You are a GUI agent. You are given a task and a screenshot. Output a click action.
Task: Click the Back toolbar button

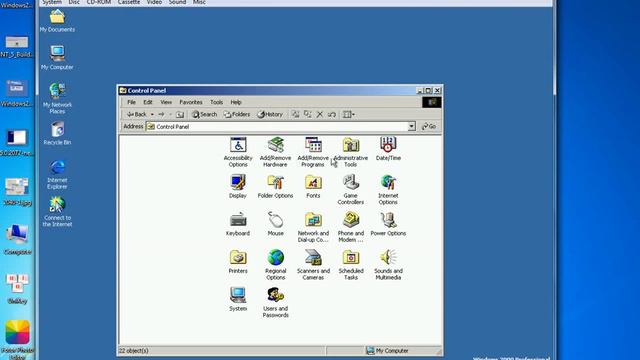coord(137,114)
